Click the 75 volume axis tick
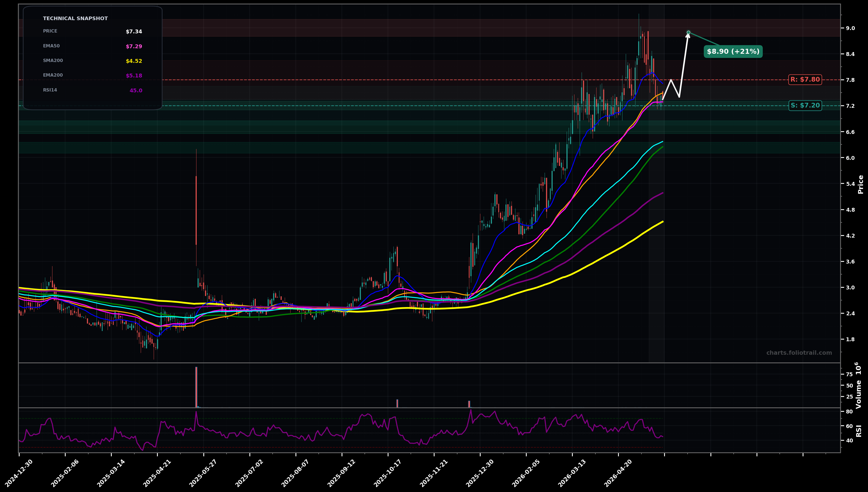Screen dimensions: 868x492 [849, 374]
